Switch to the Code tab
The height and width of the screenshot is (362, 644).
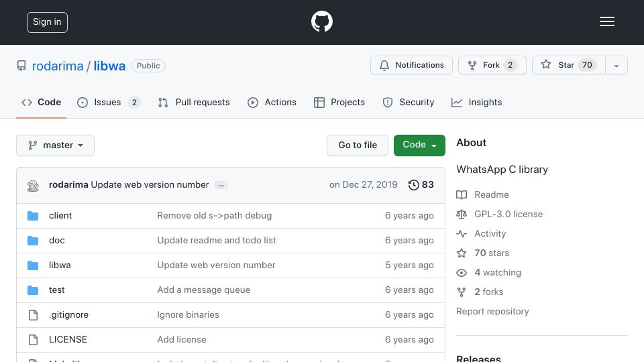pyautogui.click(x=42, y=102)
